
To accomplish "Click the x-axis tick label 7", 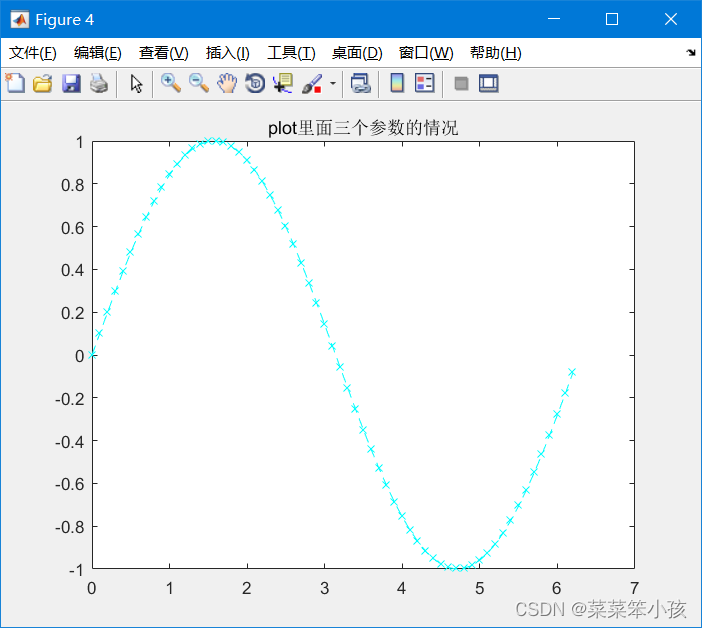I will pyautogui.click(x=634, y=588).
